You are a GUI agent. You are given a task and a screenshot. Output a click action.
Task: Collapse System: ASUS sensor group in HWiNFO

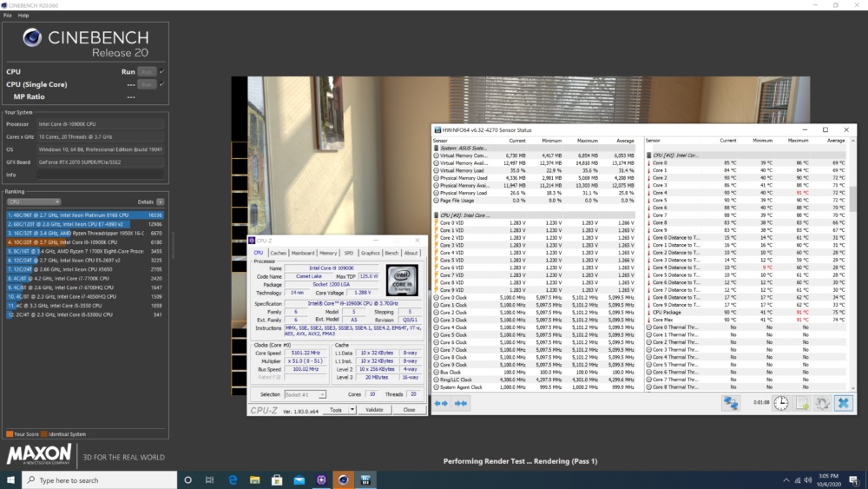[x=437, y=149]
